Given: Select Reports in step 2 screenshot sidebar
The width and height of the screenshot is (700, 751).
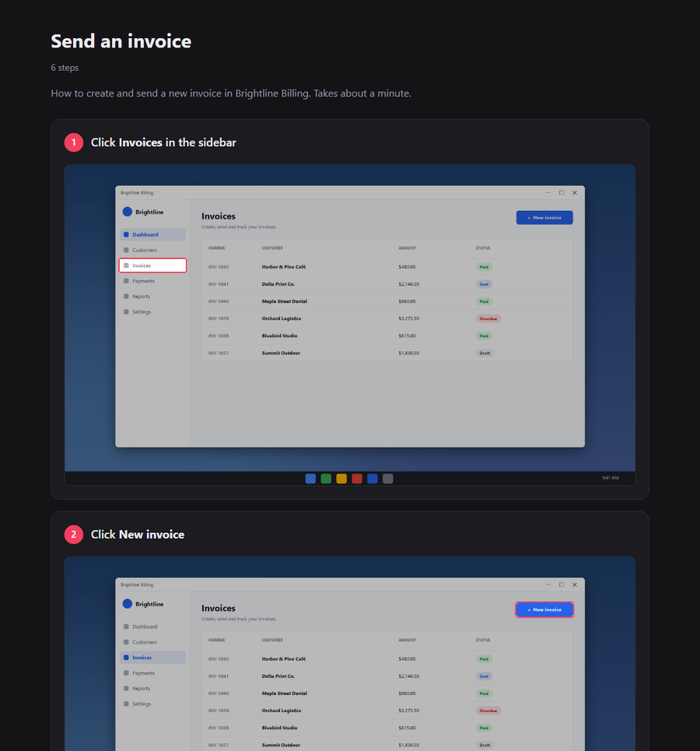Looking at the screenshot, I should [152, 688].
